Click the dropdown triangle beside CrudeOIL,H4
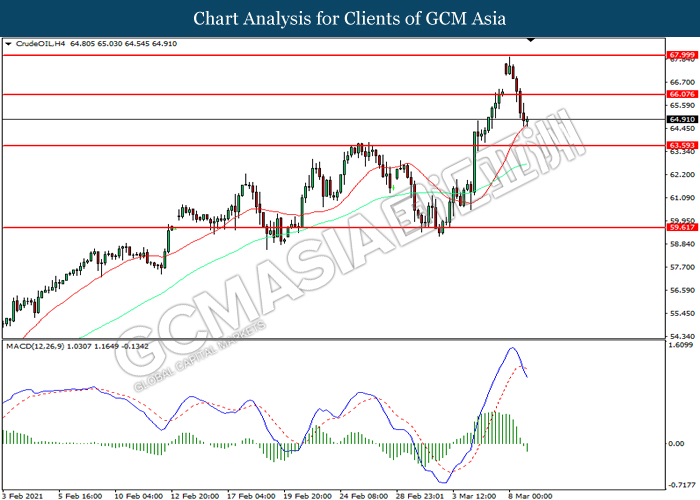Screen dimensions: 700x500 (8, 44)
